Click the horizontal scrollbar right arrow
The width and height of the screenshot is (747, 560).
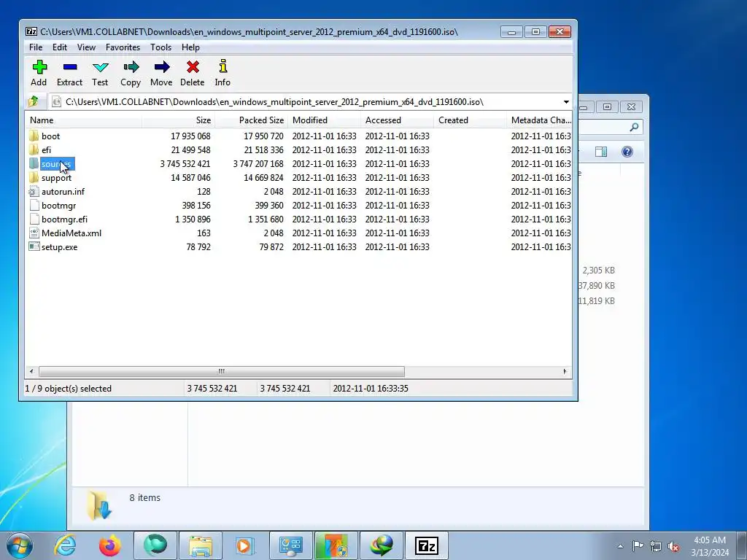pyautogui.click(x=565, y=371)
